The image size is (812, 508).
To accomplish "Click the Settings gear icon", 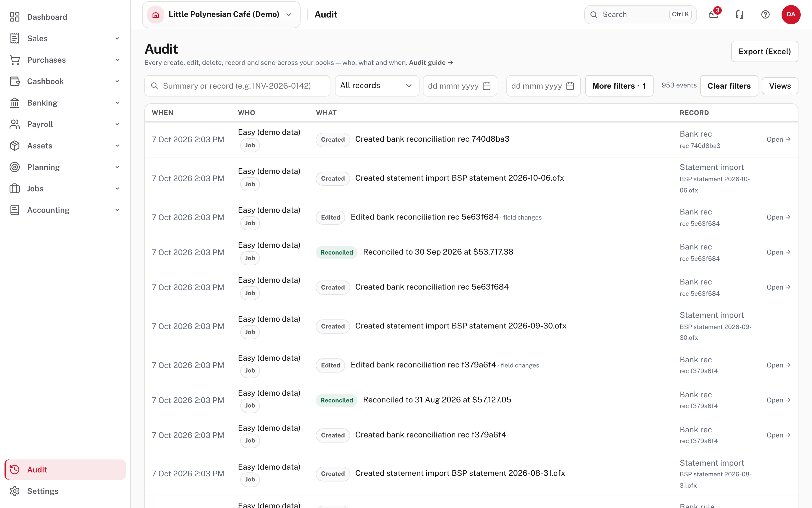I will point(14,491).
